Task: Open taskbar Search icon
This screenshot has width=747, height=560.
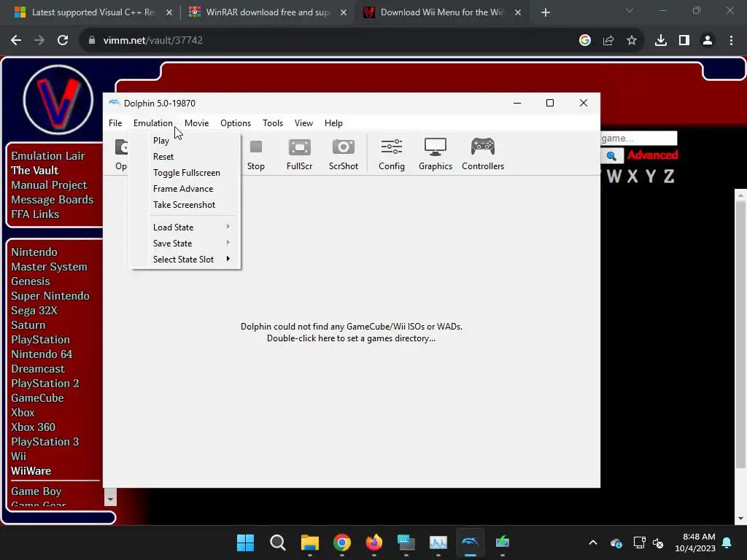Action: (277, 542)
